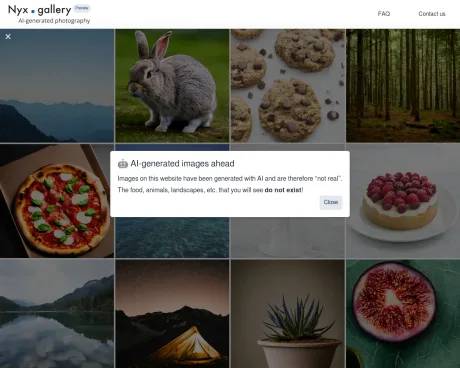Select the potted succulent plant thumbnail

click(x=288, y=314)
